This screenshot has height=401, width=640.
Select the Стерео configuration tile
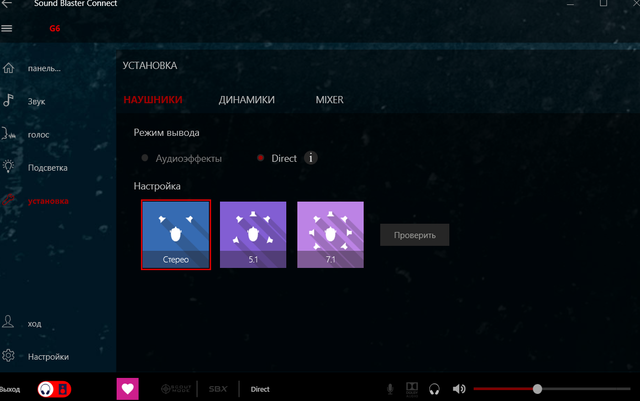pyautogui.click(x=176, y=235)
